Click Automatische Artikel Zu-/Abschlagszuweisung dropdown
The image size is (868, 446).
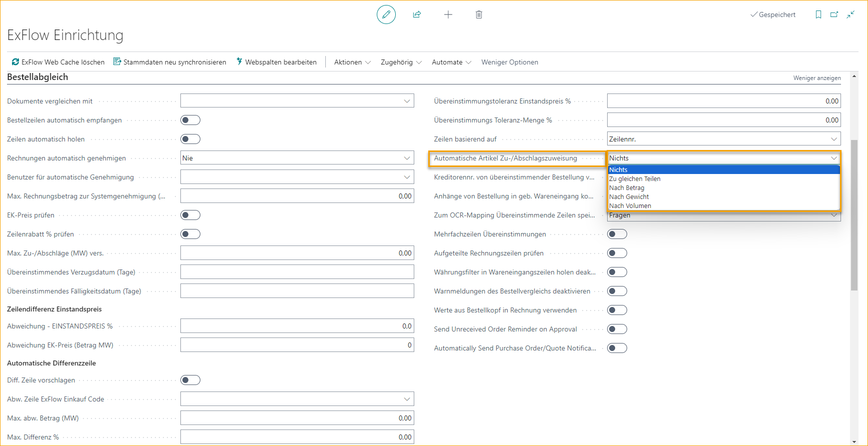coord(724,158)
